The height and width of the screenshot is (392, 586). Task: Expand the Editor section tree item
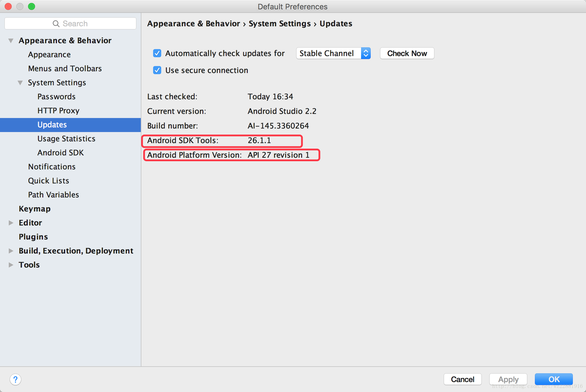tap(10, 222)
